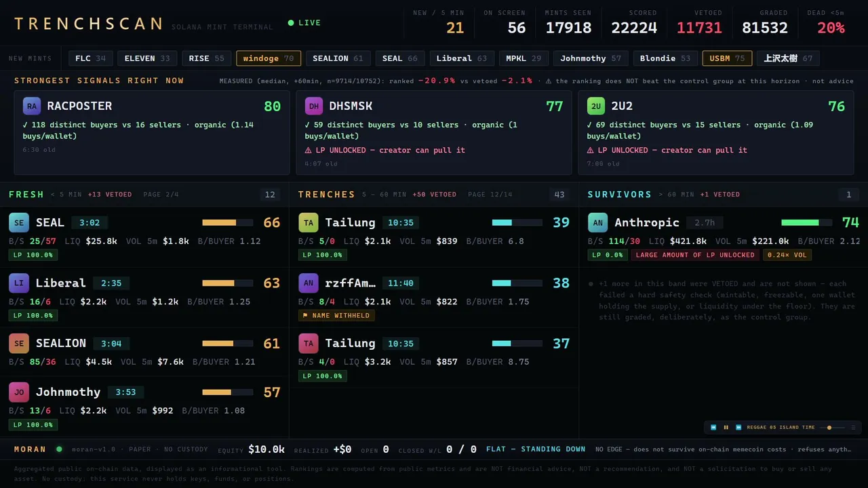Click the green MORAN status dot
The width and height of the screenshot is (868, 488).
point(59,449)
